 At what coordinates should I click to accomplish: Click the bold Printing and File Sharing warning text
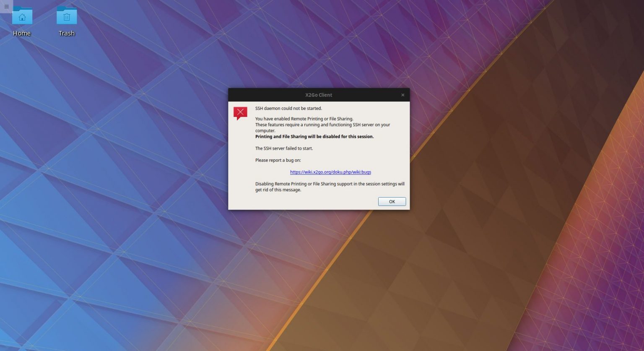coord(314,136)
